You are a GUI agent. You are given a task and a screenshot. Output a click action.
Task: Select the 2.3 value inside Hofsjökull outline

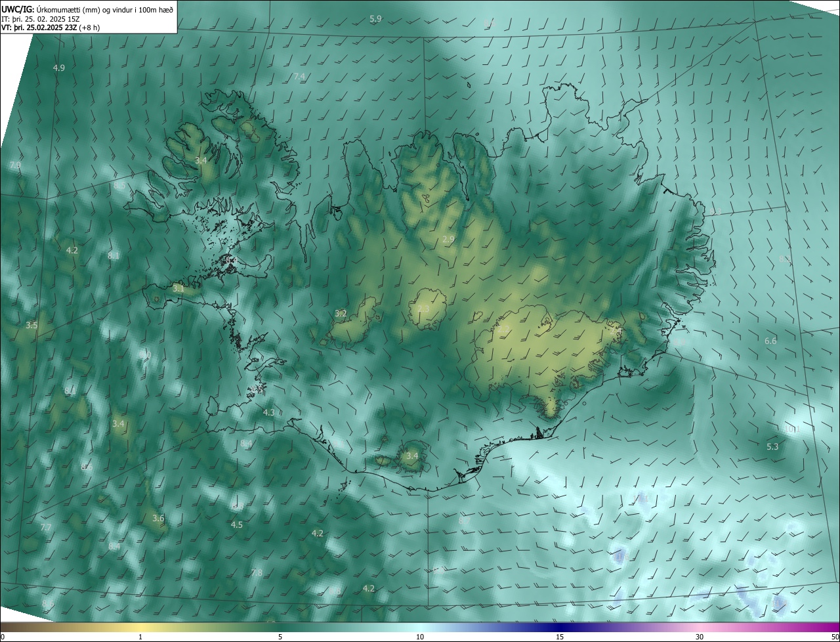[x=423, y=309]
